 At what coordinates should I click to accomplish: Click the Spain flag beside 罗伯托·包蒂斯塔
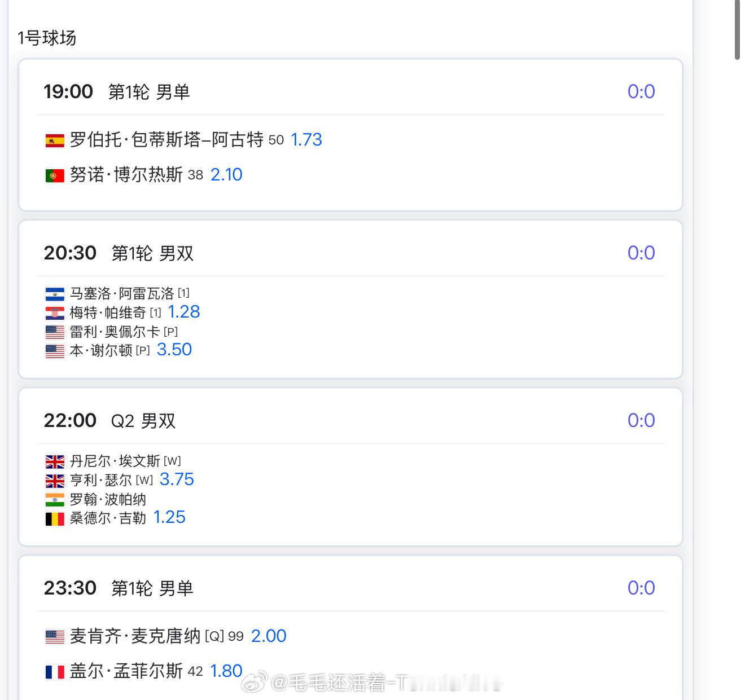[55, 140]
